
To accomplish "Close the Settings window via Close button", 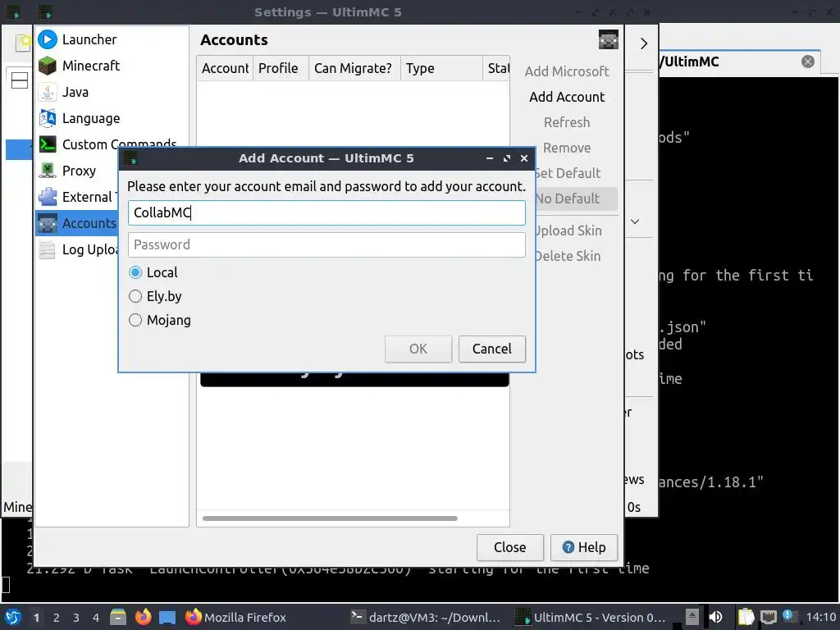I will [x=510, y=547].
